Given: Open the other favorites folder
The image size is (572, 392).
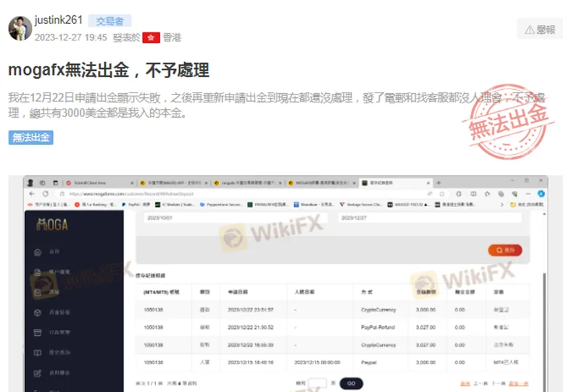Looking at the screenshot, I should point(526,204).
